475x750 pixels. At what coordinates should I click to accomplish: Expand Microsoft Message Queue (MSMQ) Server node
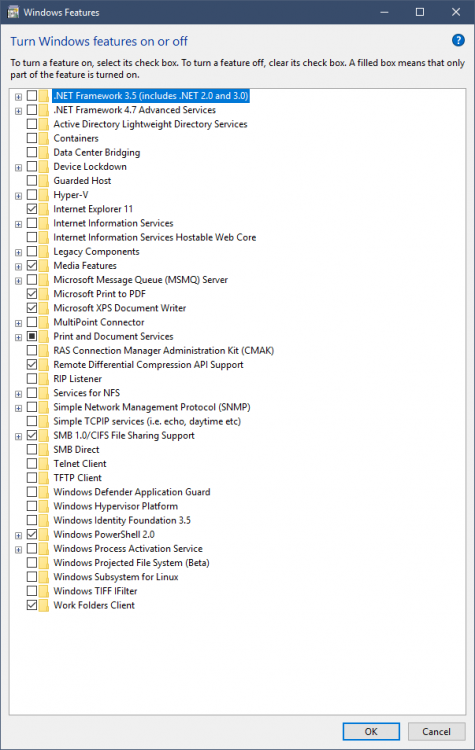tap(18, 280)
